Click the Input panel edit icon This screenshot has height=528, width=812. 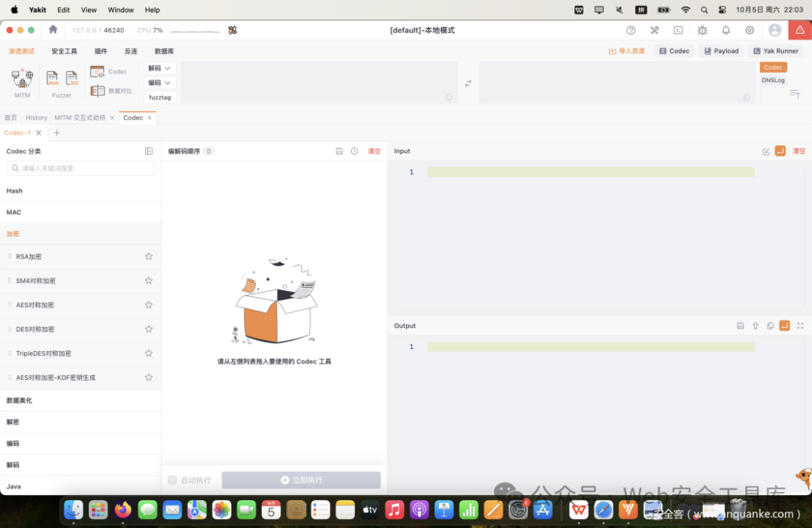coord(766,151)
